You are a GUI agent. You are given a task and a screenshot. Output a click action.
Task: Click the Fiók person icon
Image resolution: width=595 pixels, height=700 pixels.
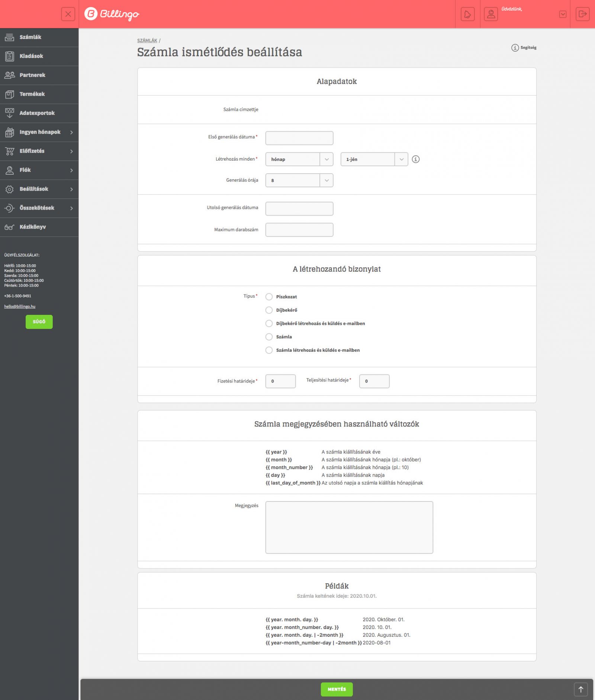coord(10,170)
